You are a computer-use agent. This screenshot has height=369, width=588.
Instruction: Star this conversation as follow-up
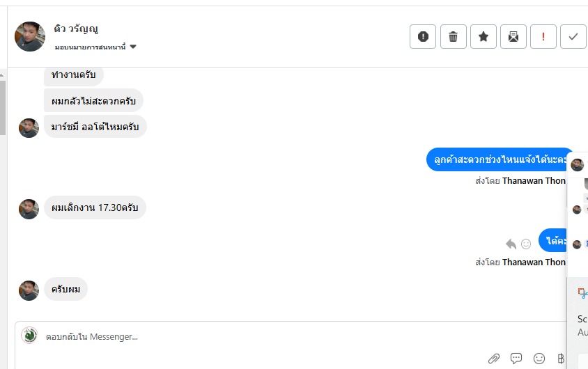[x=483, y=37]
